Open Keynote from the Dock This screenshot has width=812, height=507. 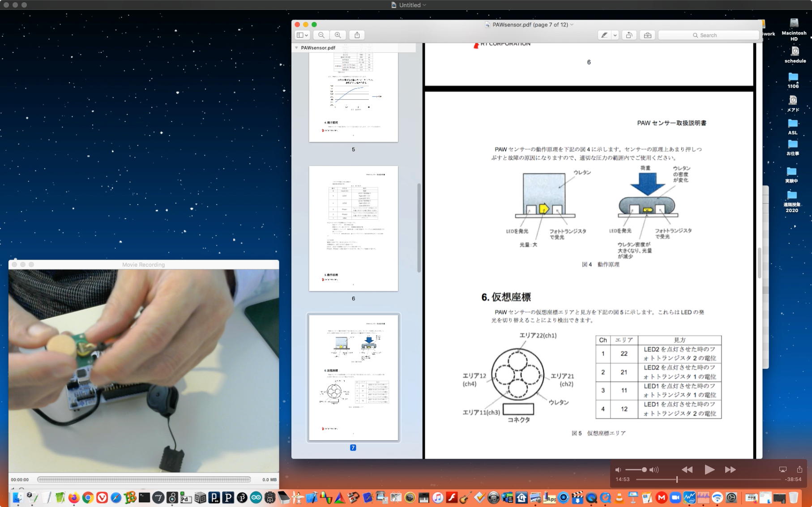[x=633, y=497]
